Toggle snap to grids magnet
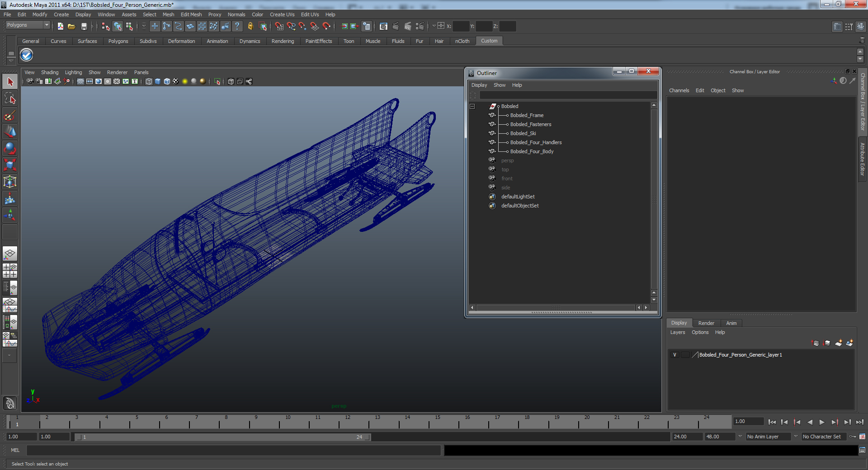Image resolution: width=868 pixels, height=470 pixels. [x=279, y=26]
